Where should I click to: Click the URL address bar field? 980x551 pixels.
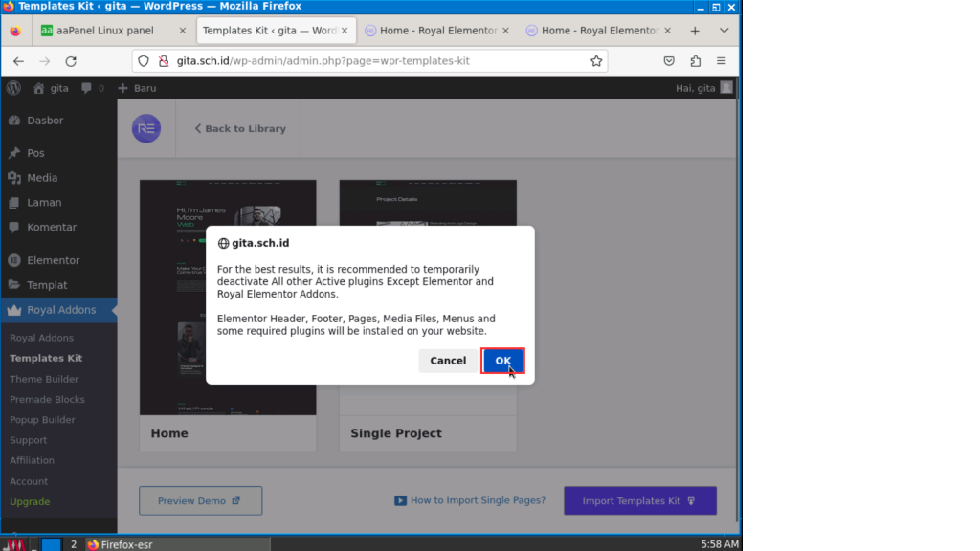364,61
